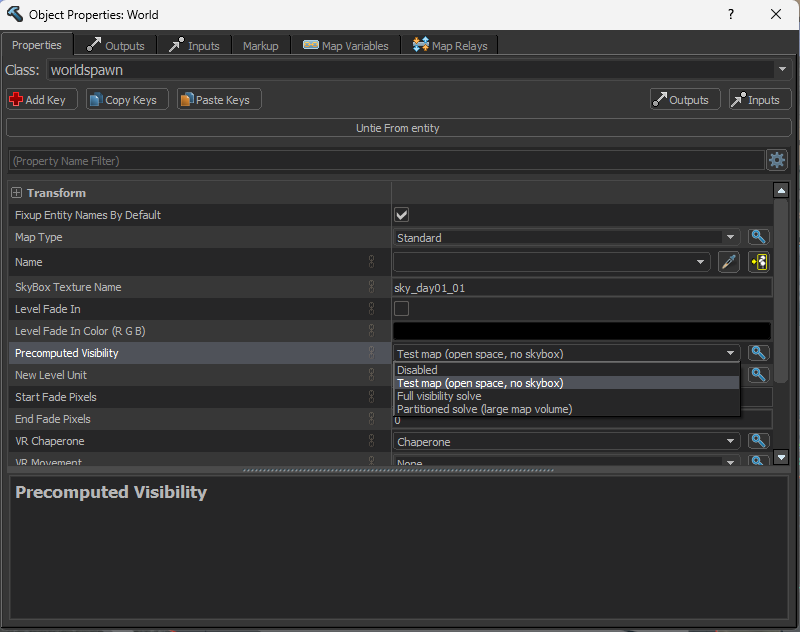
Task: Click magnifier icon next to Map Type
Action: coord(758,237)
